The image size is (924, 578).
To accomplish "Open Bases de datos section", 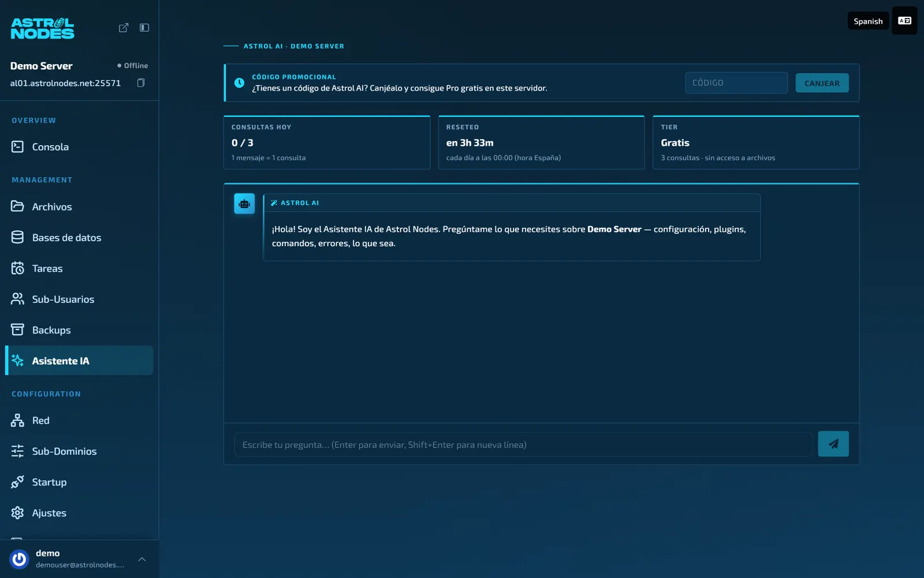I will point(79,238).
